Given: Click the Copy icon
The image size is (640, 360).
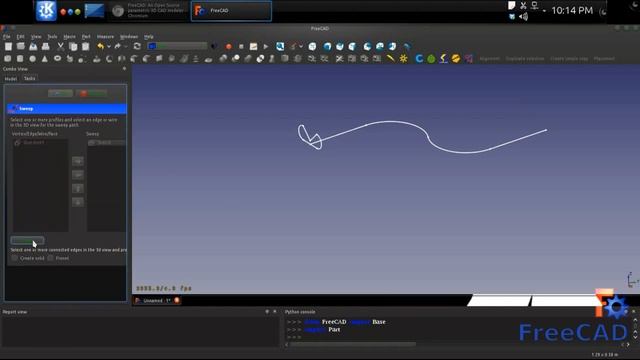Looking at the screenshot, I should click(x=73, y=47).
